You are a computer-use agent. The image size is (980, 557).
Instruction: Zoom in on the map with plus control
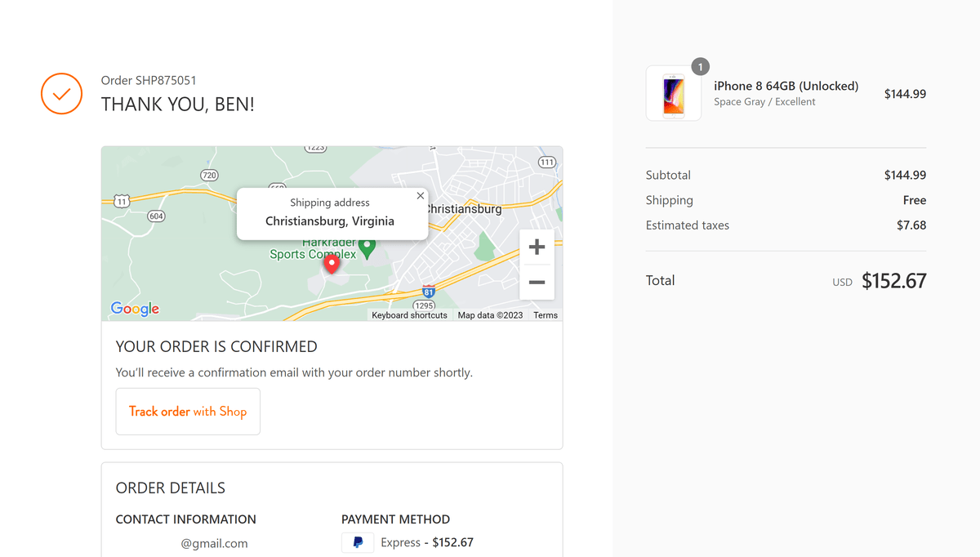[x=537, y=246]
